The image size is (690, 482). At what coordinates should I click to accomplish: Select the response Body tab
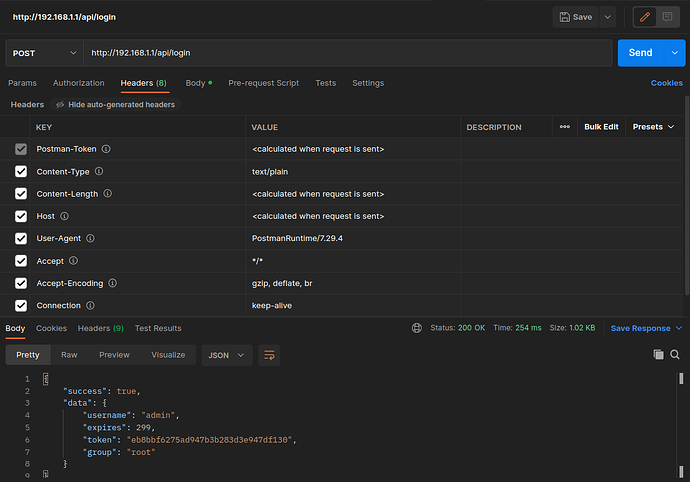coord(15,328)
